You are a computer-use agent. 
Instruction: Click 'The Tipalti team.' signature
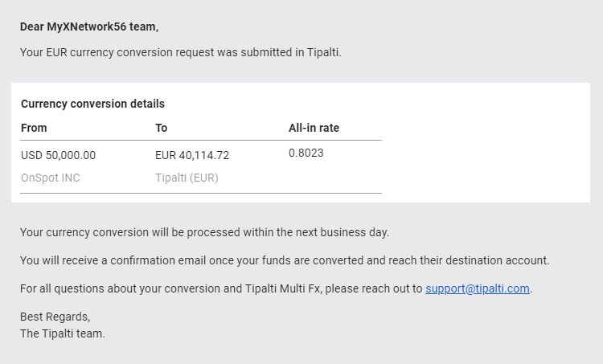click(62, 333)
